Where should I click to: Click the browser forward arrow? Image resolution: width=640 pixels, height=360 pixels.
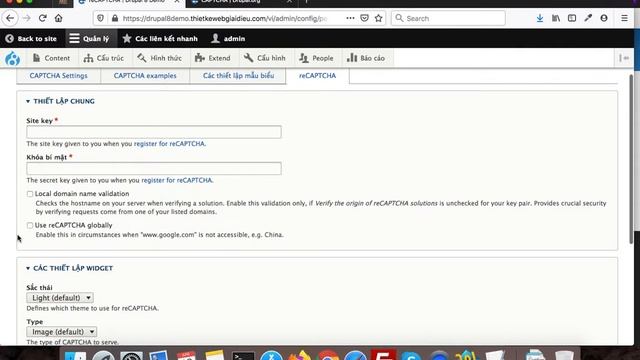(x=27, y=18)
